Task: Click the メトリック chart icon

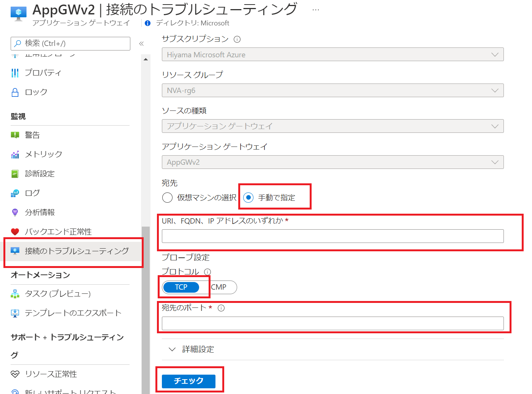Action: [x=15, y=154]
